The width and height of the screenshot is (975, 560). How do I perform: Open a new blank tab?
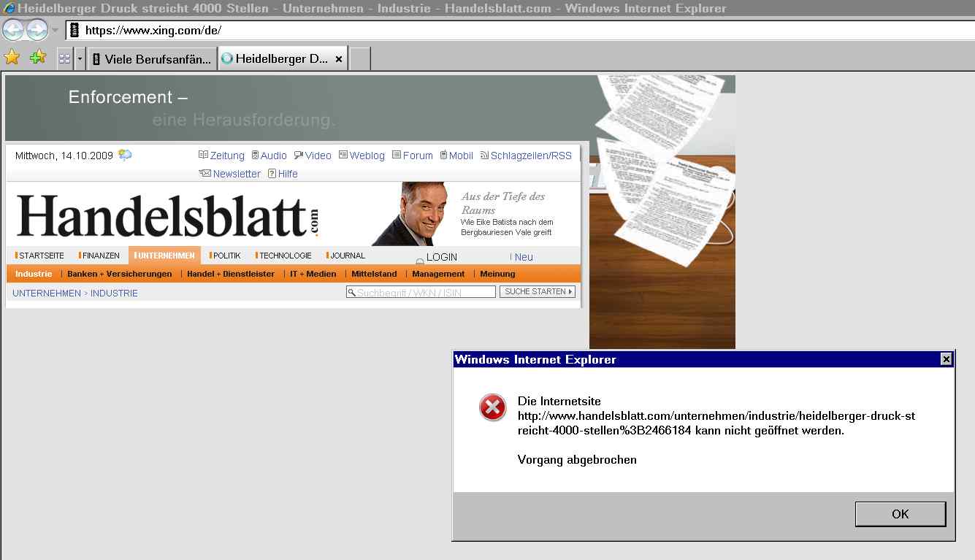coord(360,59)
